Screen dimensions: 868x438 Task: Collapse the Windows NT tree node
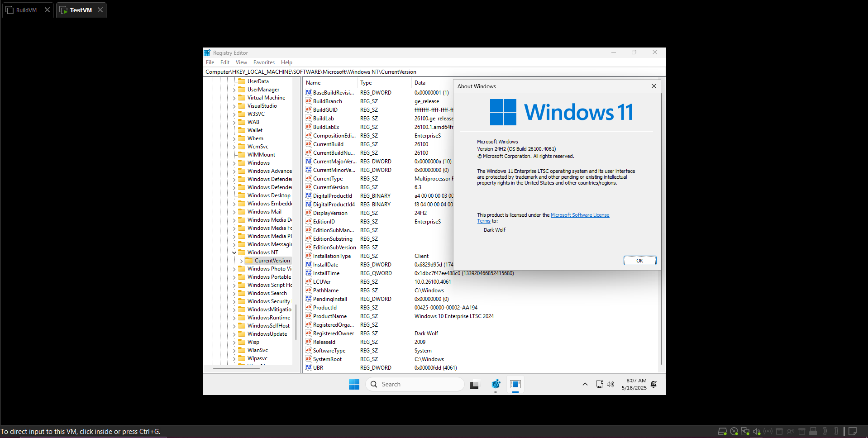[x=234, y=252]
